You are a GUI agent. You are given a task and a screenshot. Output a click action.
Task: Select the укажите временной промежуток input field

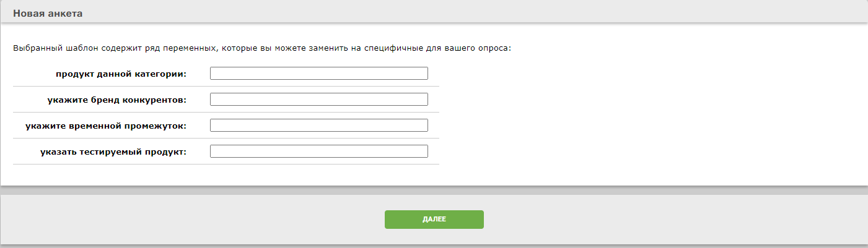(318, 126)
